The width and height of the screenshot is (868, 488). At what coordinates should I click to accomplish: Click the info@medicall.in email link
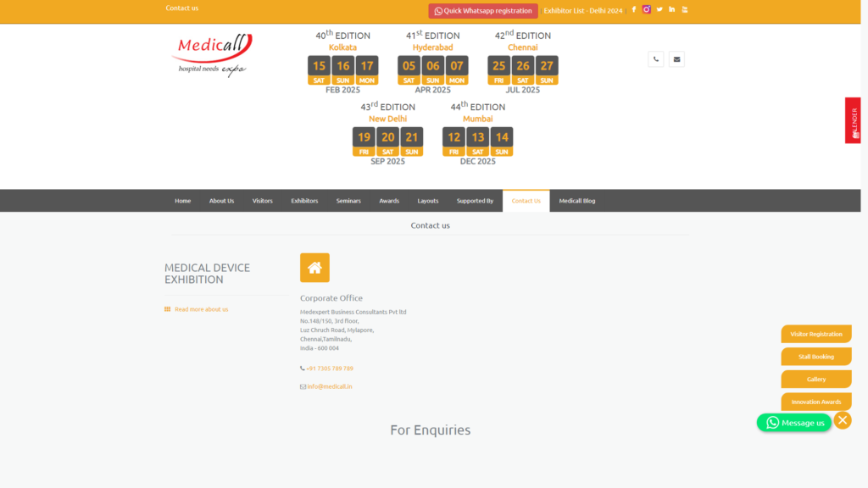click(x=330, y=386)
